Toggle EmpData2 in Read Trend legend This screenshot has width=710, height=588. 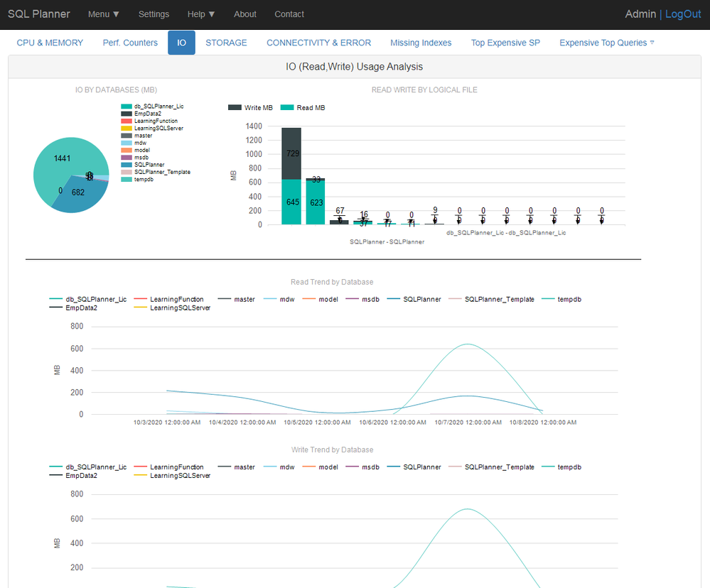(73, 307)
